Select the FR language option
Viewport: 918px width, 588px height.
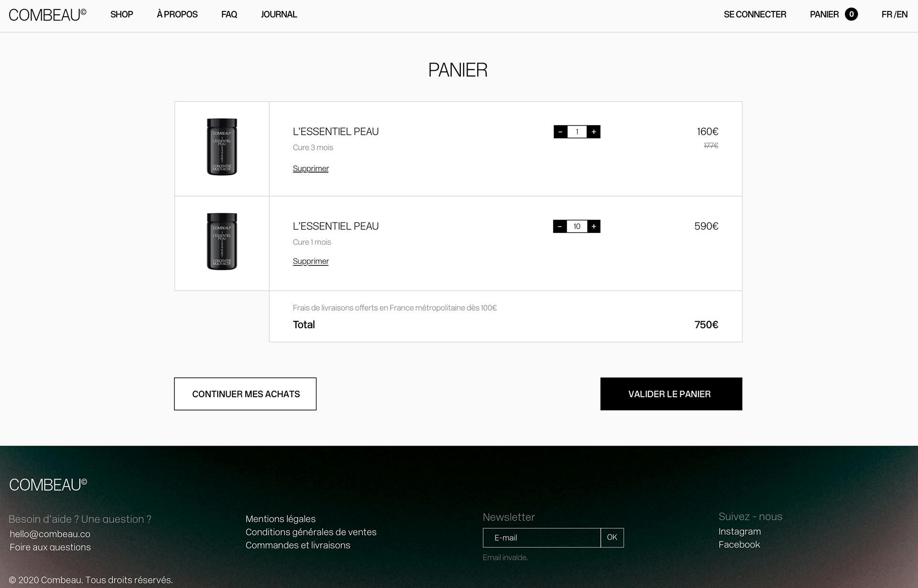[887, 14]
